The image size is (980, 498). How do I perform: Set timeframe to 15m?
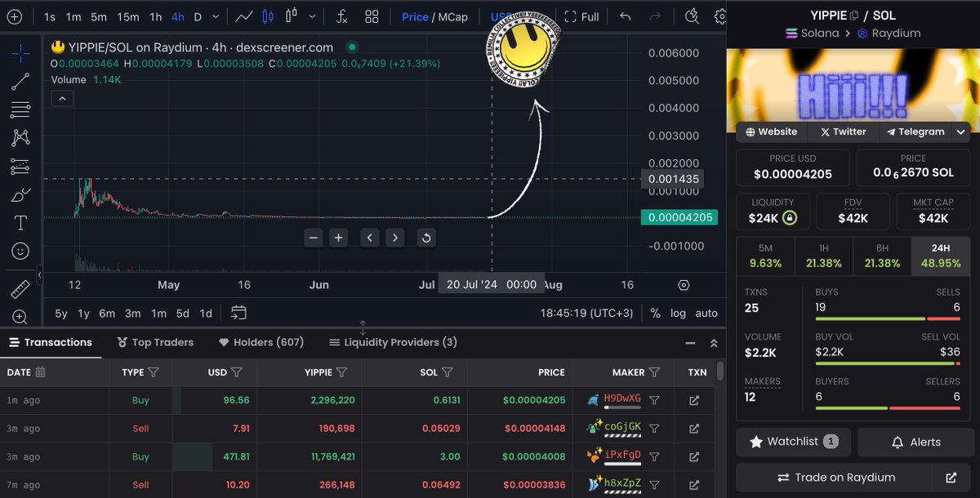(127, 16)
